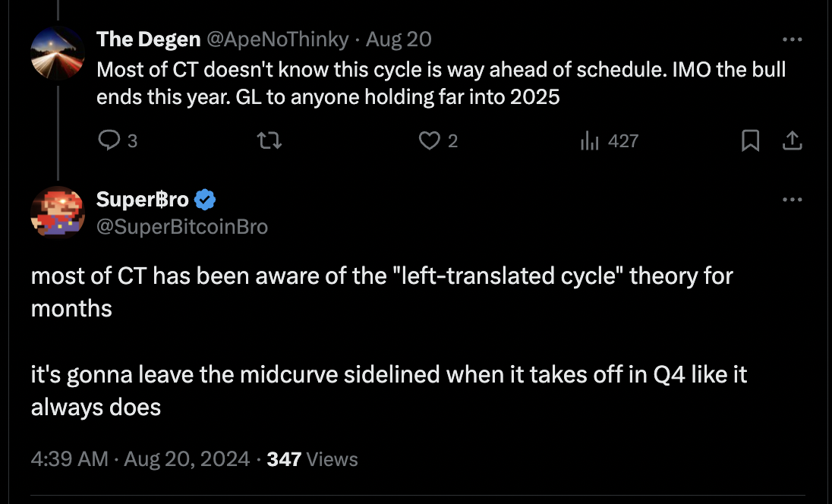Click the SuperBro display name

pos(143,200)
